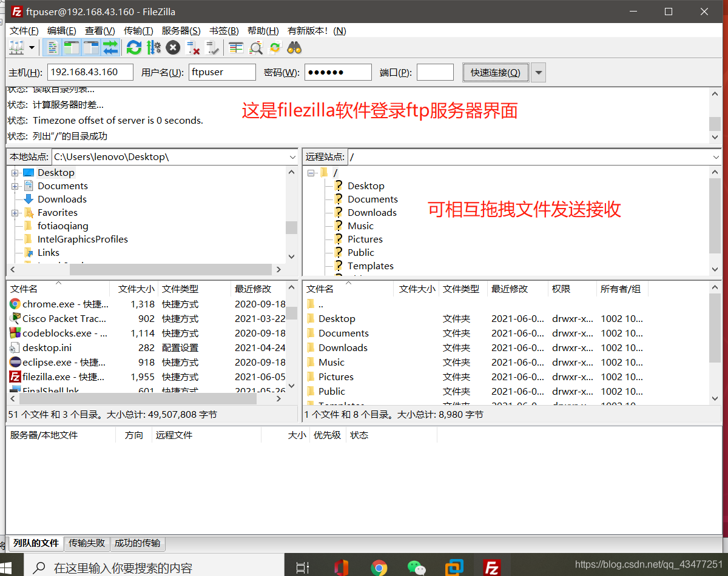Image resolution: width=728 pixels, height=576 pixels.
Task: Click process queue icon
Action: pyautogui.click(x=153, y=47)
